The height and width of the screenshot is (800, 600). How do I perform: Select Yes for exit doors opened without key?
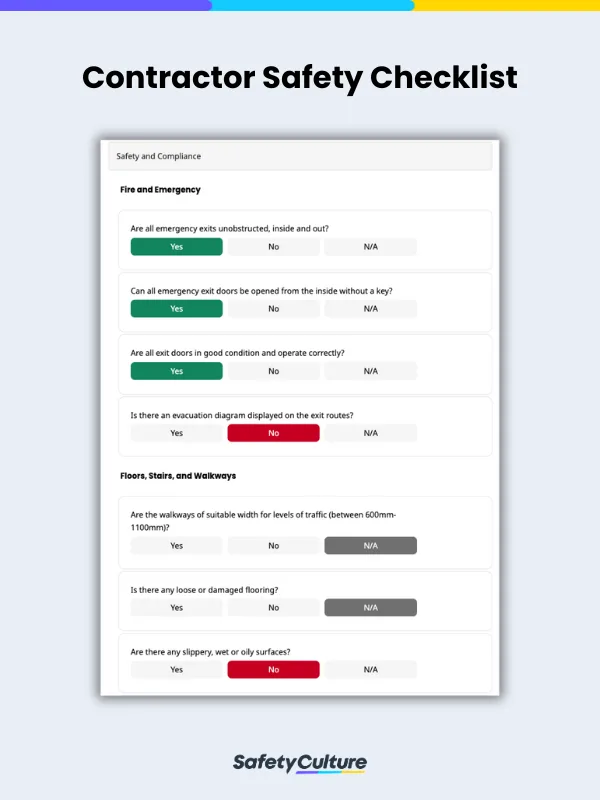[x=175, y=308]
